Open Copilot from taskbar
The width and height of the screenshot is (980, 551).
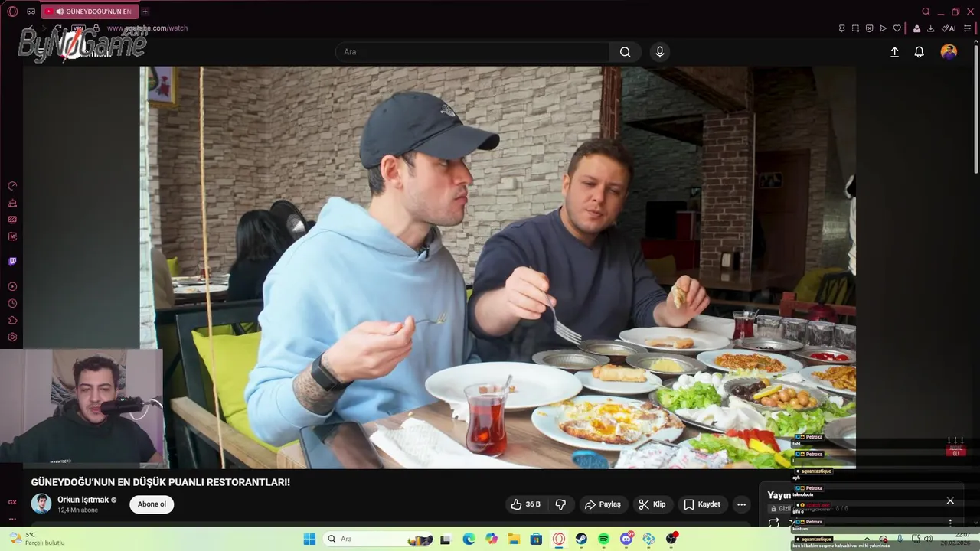492,539
